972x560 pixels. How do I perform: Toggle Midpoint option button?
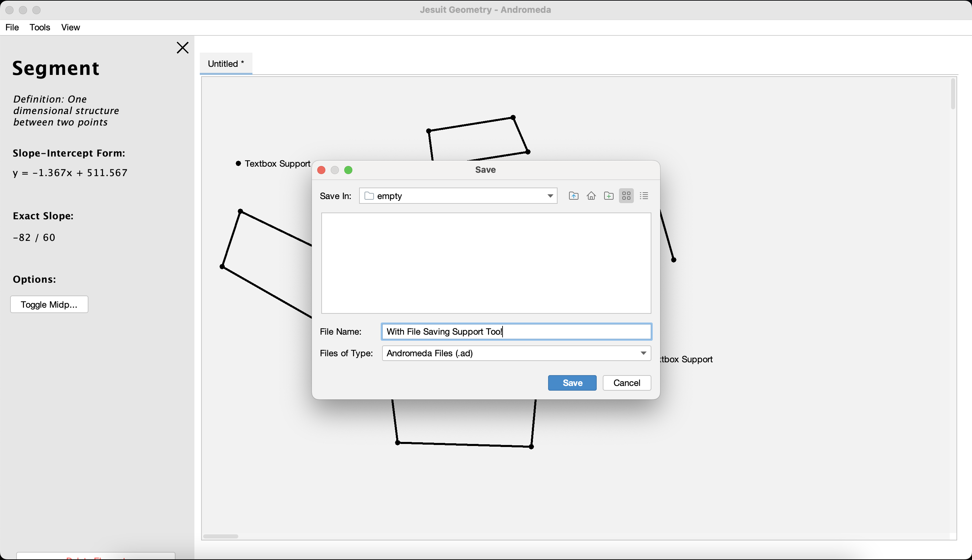[x=49, y=304]
